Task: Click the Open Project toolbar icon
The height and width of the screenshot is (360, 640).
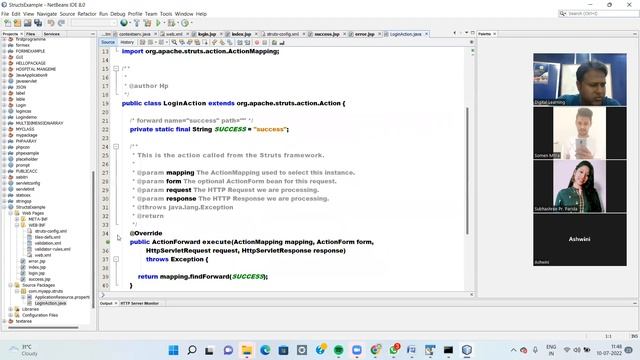Action: [x=28, y=23]
